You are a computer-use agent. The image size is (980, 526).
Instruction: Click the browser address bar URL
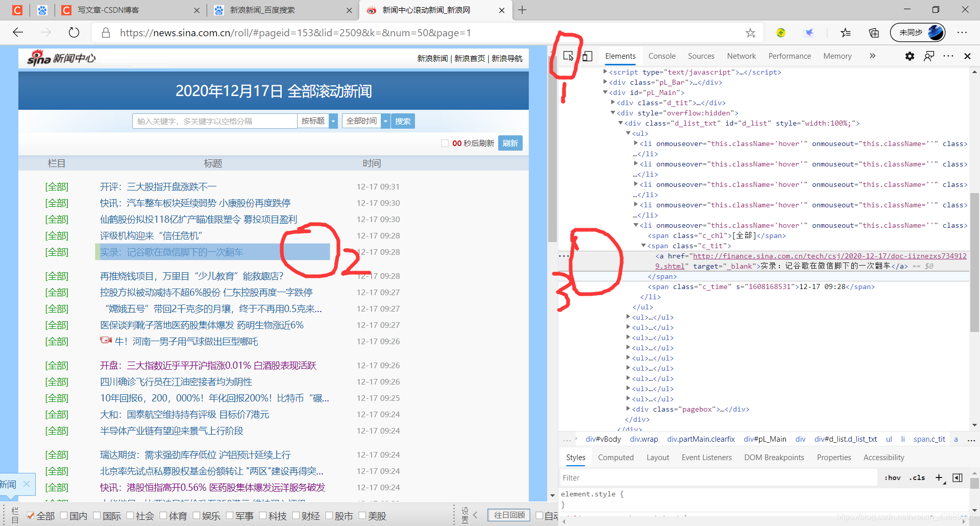coord(296,33)
